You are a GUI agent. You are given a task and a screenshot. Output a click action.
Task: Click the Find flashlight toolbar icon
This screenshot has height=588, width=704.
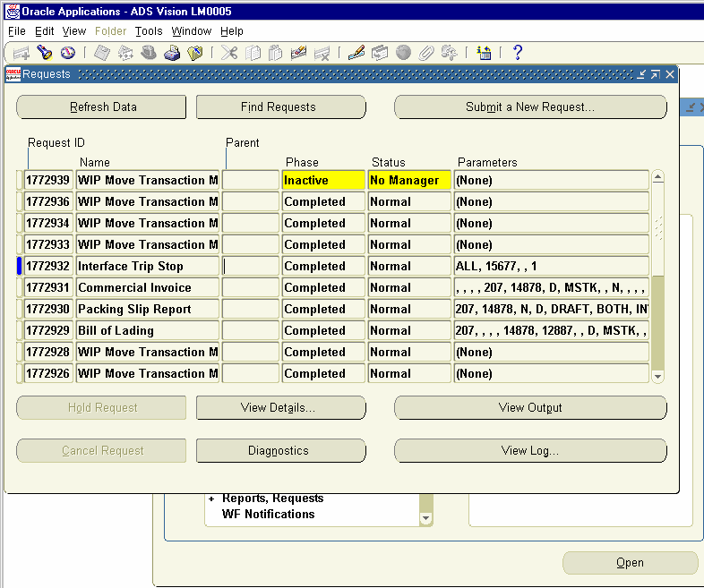[x=45, y=53]
